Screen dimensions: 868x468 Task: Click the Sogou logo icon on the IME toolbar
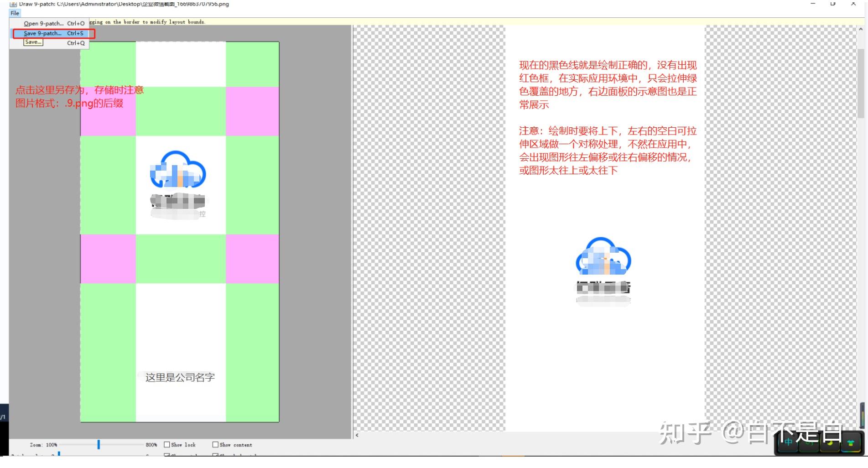click(809, 443)
